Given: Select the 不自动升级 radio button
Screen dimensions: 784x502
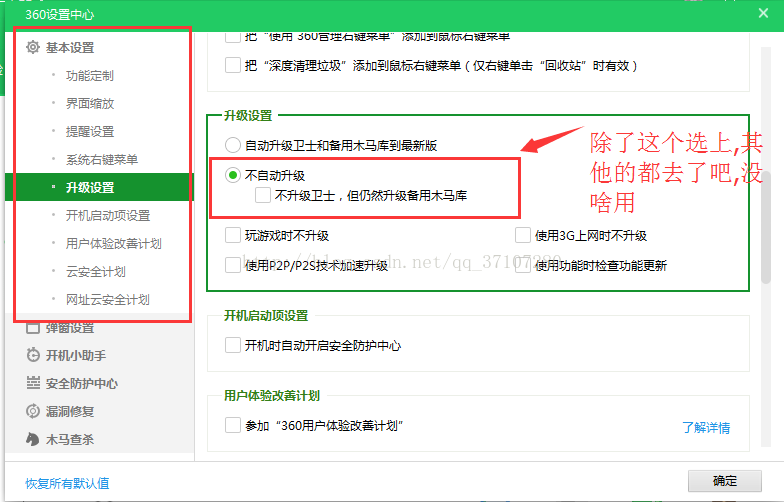Looking at the screenshot, I should click(232, 175).
